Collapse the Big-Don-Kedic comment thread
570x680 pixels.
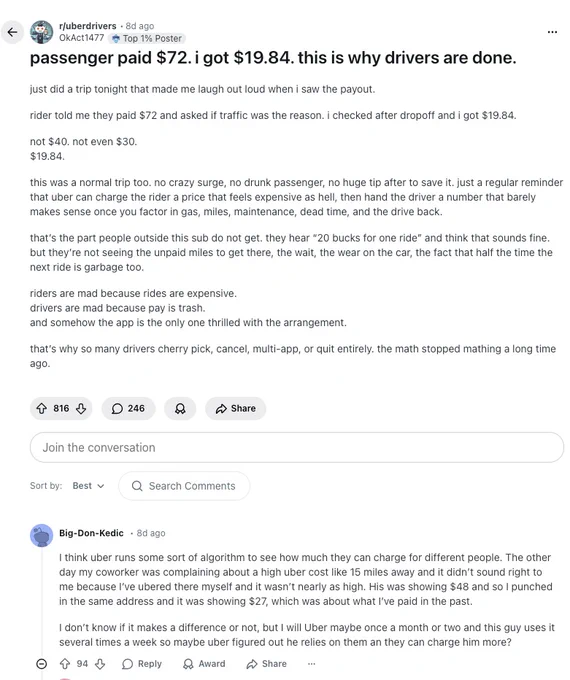42,664
